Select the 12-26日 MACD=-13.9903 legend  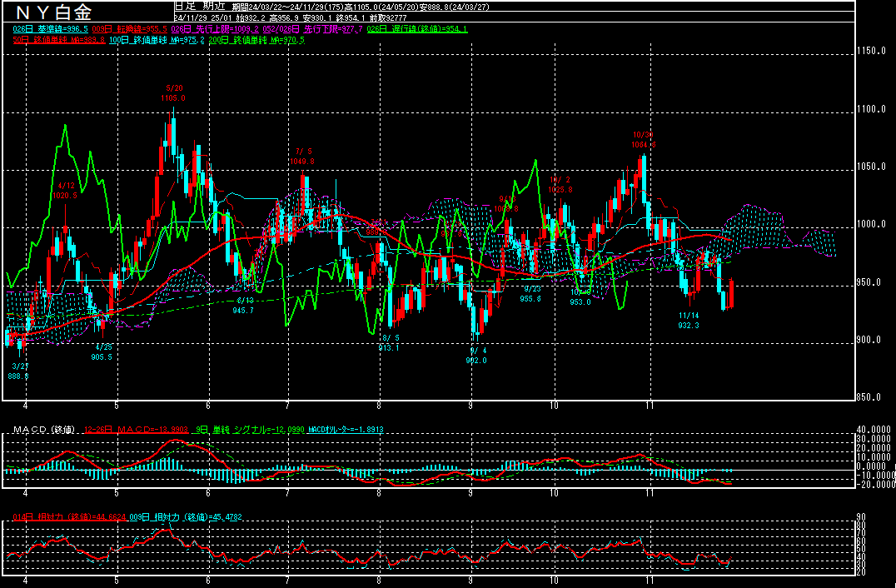click(137, 429)
